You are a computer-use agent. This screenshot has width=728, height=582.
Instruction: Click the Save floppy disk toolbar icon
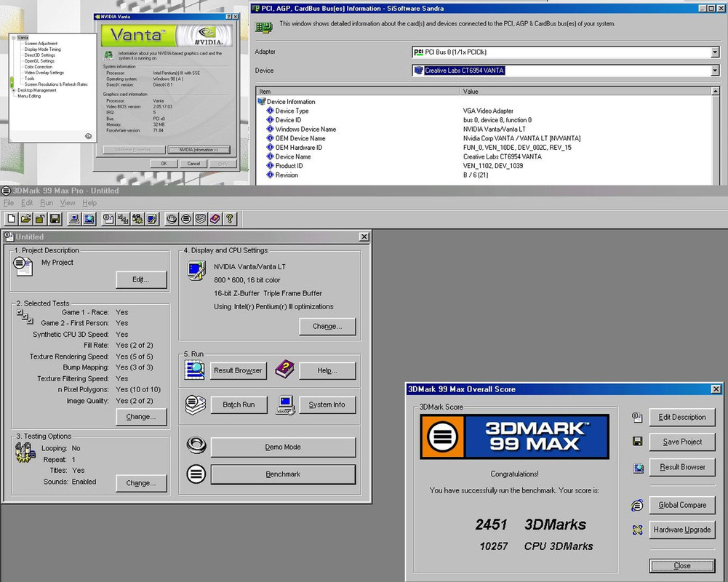(x=55, y=219)
